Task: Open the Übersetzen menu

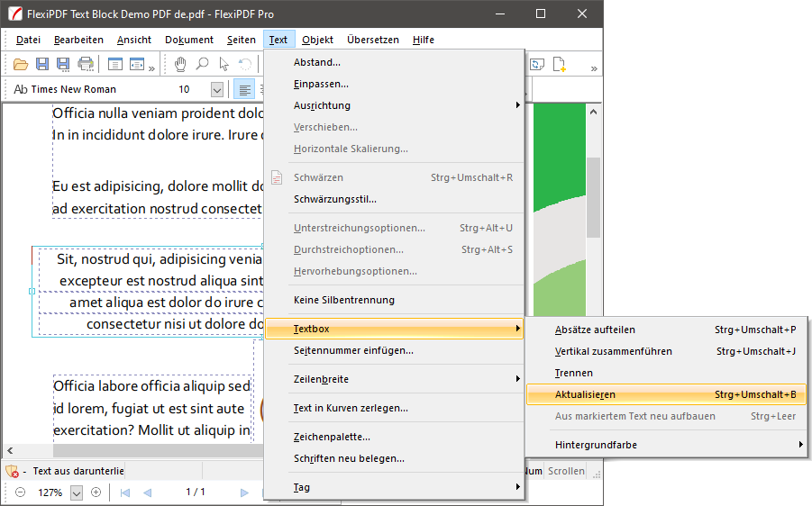Action: pyautogui.click(x=373, y=40)
